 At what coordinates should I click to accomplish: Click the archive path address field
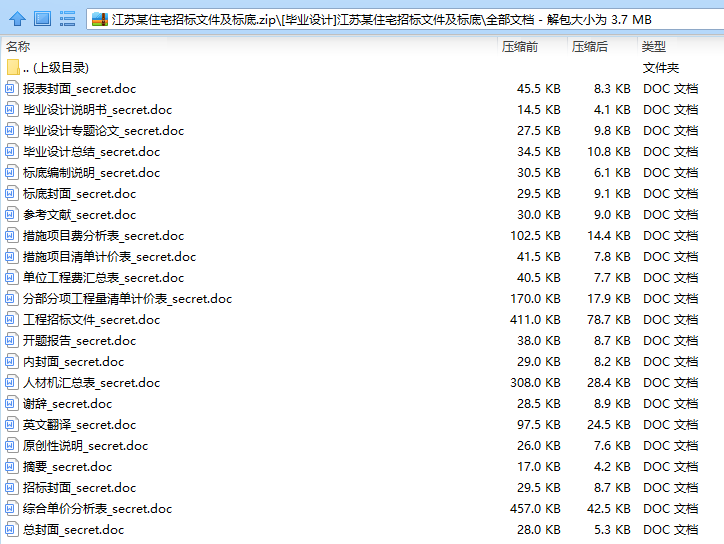(x=405, y=19)
